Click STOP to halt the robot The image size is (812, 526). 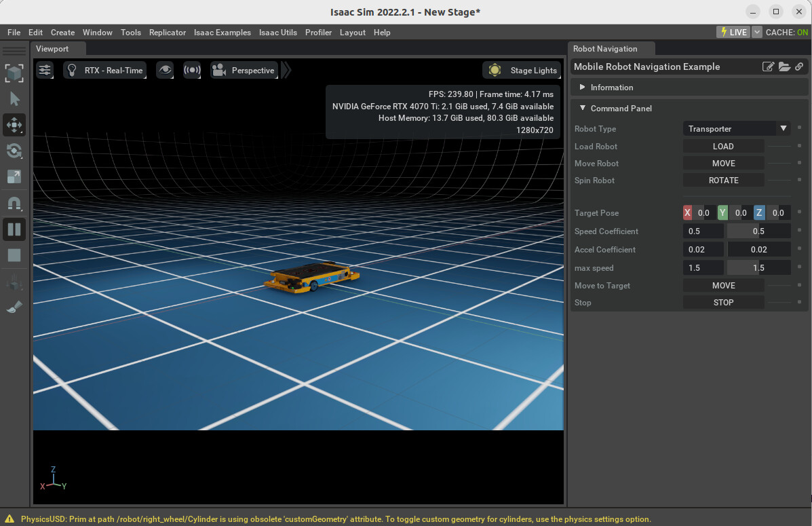[x=723, y=302]
